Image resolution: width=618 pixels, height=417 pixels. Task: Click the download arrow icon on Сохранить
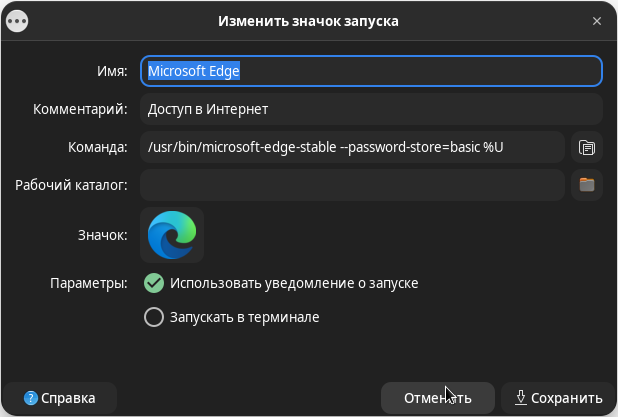point(520,398)
